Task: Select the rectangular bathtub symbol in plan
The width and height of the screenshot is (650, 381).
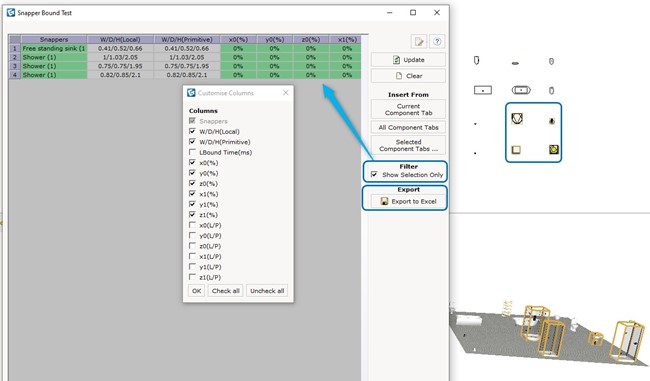Action: (x=483, y=90)
